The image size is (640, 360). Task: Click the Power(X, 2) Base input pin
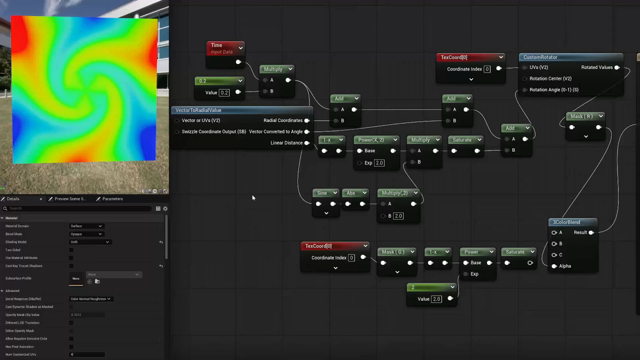point(360,151)
